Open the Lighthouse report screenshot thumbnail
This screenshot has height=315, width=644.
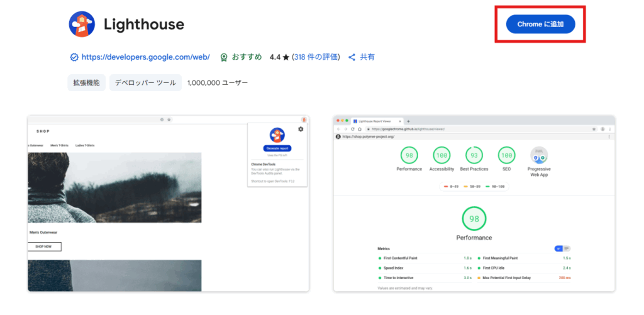(474, 203)
